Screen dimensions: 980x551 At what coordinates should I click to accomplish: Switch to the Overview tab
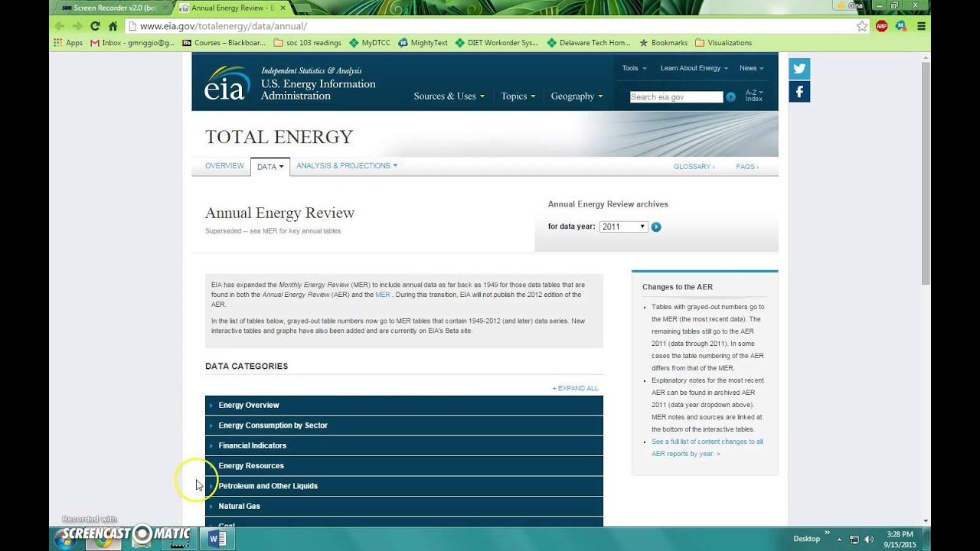click(x=224, y=166)
